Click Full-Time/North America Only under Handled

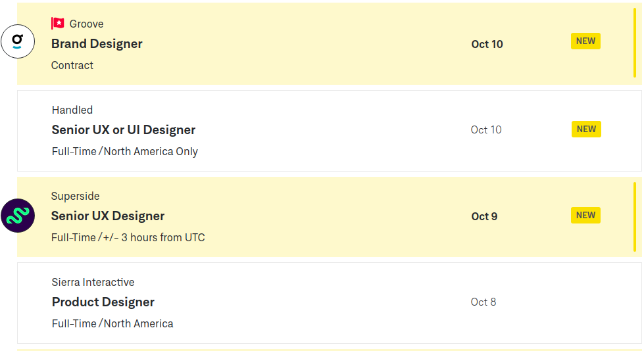click(x=125, y=151)
